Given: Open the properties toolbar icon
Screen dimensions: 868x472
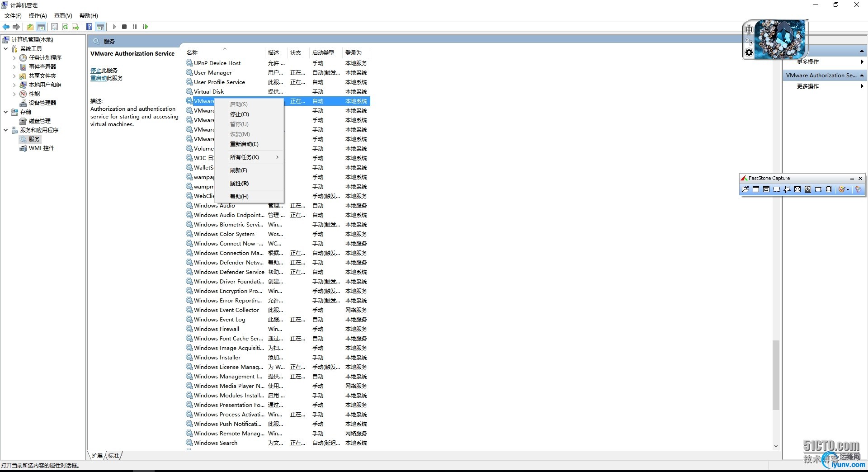Looking at the screenshot, I should click(54, 27).
